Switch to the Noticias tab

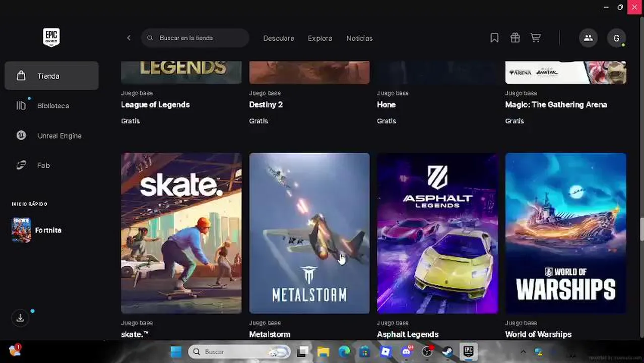[x=359, y=38]
